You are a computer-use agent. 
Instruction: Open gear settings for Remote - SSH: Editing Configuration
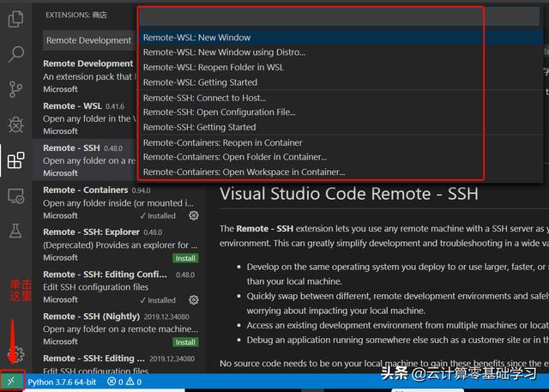(194, 299)
